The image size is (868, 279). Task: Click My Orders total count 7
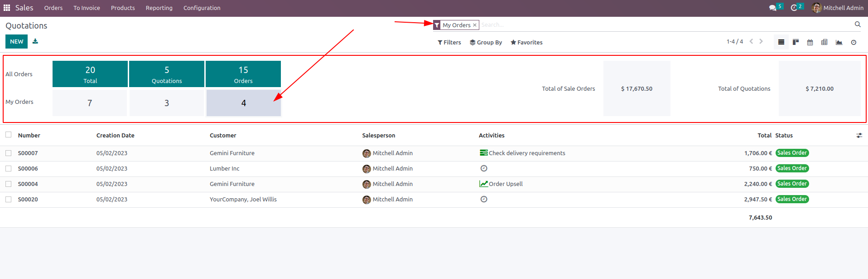click(x=90, y=103)
